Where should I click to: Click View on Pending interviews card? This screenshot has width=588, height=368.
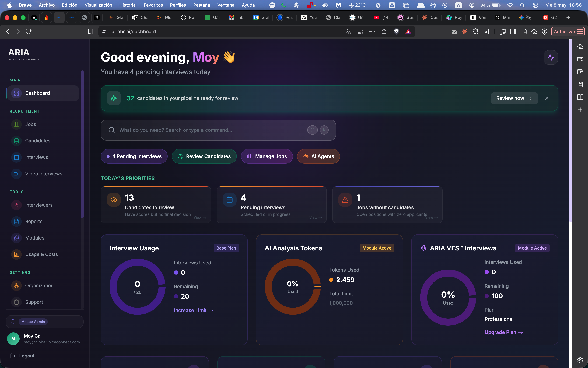click(x=316, y=218)
